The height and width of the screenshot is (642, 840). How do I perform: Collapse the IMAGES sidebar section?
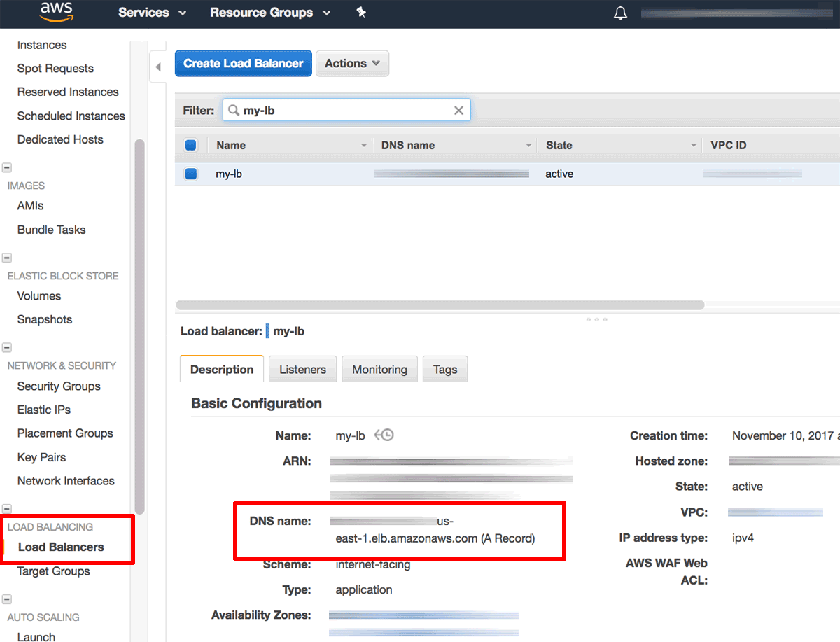pyautogui.click(x=7, y=168)
